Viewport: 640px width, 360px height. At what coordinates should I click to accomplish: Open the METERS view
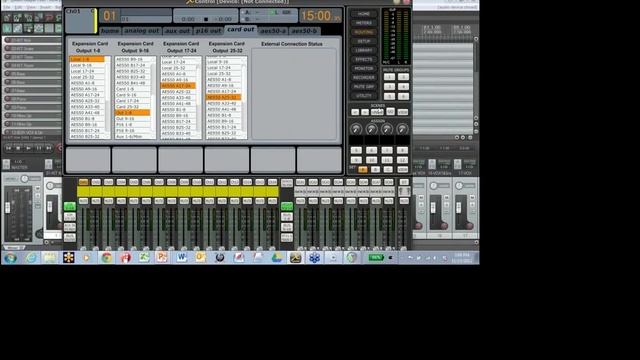(x=363, y=23)
